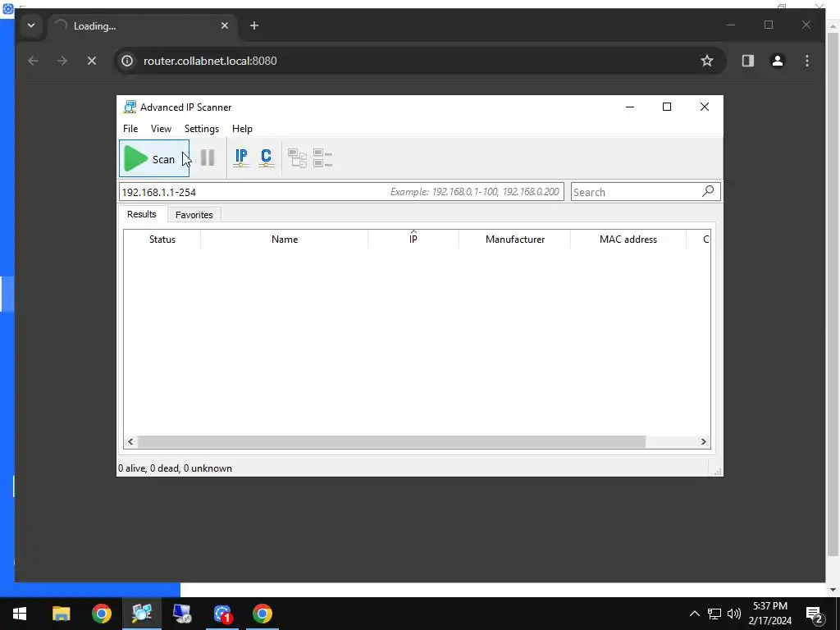Open Chrome three-dot menu
Viewport: 840px width, 630px height.
point(807,61)
